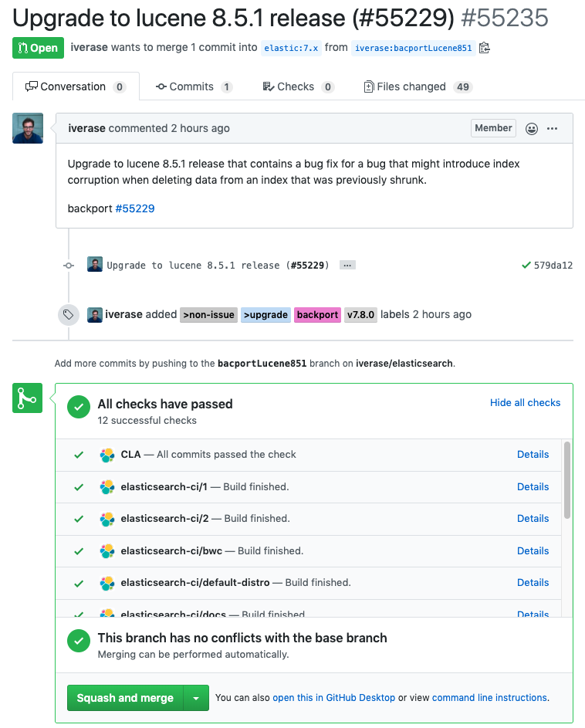The height and width of the screenshot is (728, 585).
Task: Open the merge method dropdown arrow
Action: point(197,697)
